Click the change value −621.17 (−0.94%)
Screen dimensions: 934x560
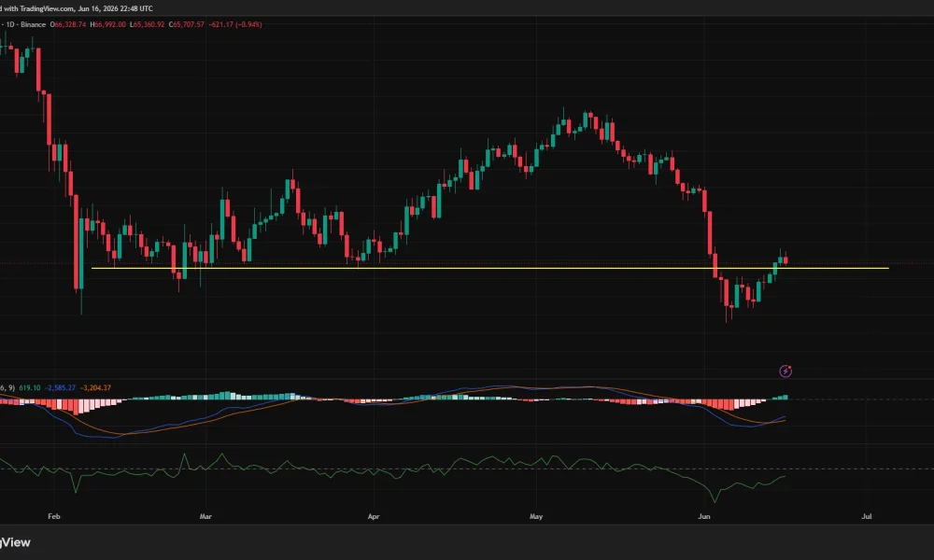coord(235,24)
